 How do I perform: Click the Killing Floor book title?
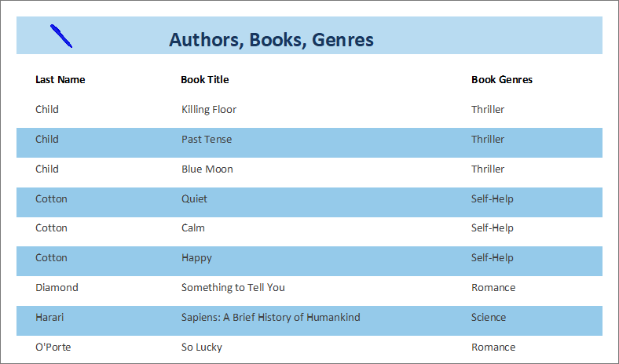point(209,109)
